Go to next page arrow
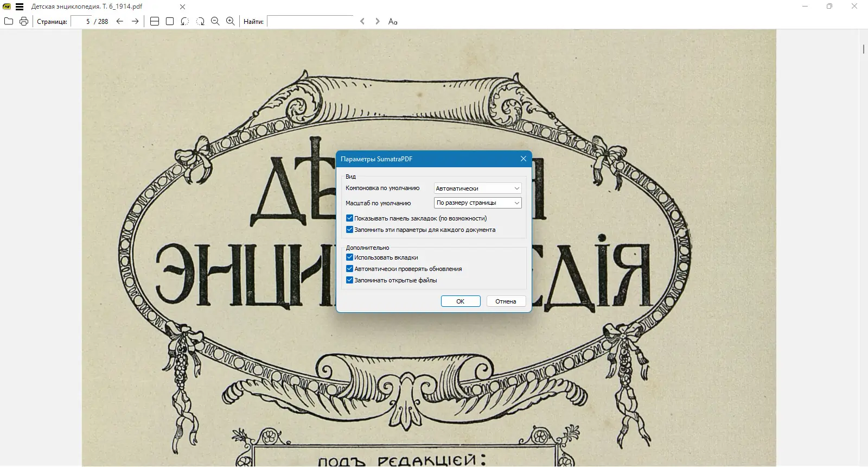The image size is (868, 467). point(135,21)
